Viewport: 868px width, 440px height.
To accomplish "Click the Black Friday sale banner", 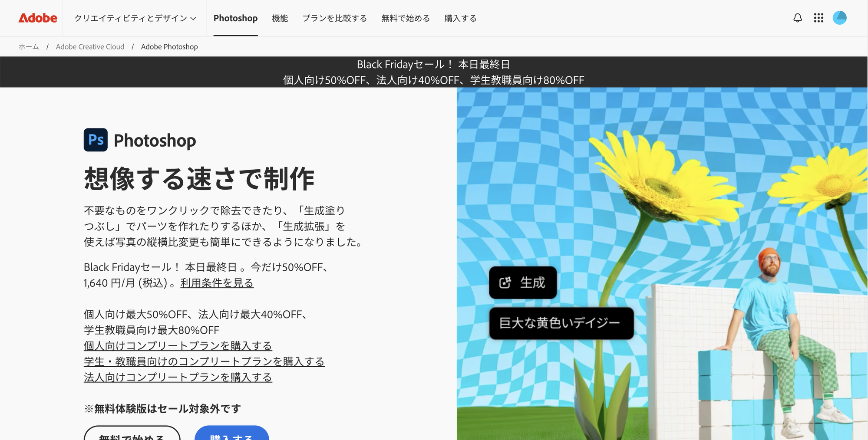I will click(434, 72).
